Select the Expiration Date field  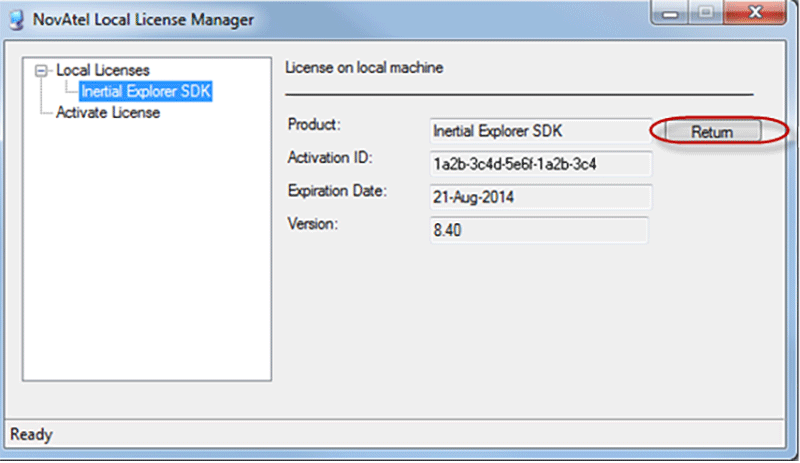pyautogui.click(x=540, y=197)
